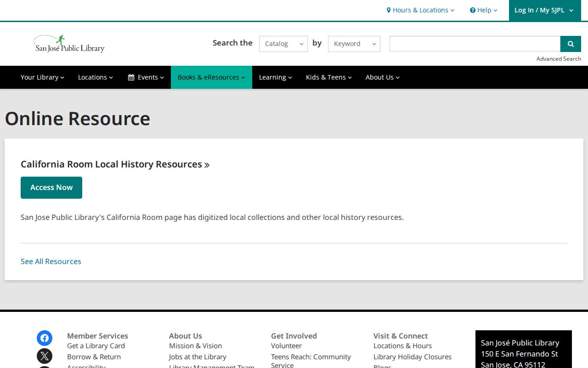Screen dimensions: 588x368
Task: Open Mission & Vision link
Action: [x=195, y=346]
